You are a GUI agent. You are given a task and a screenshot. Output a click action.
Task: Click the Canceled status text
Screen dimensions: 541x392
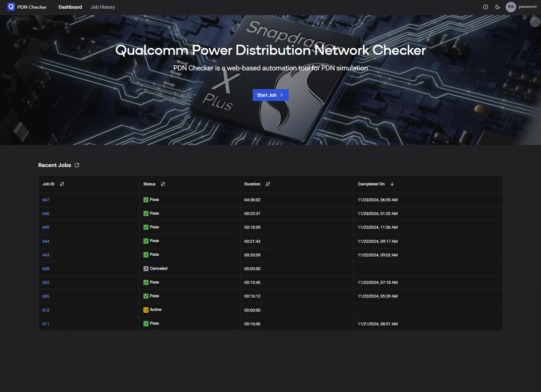point(159,268)
